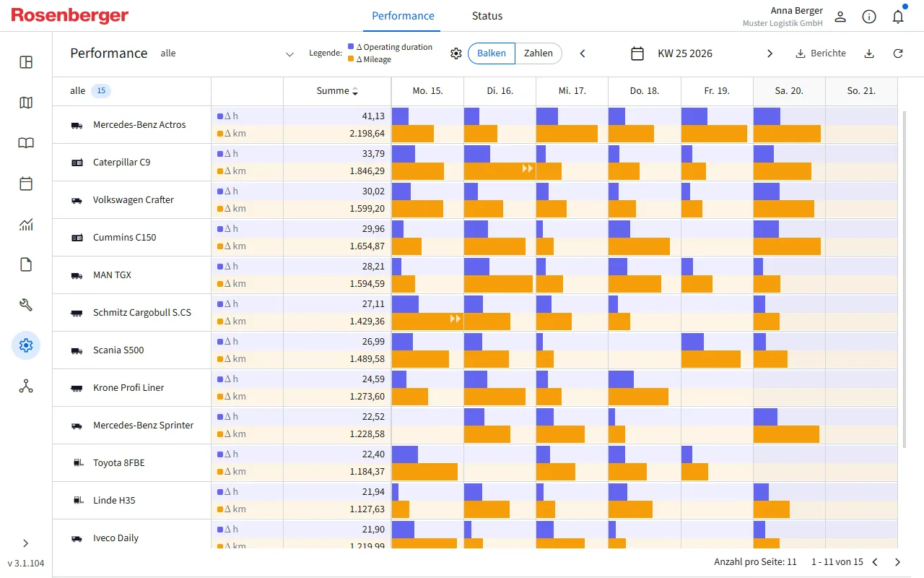
Task: Click the 1 - 11 von 15 pagination text
Action: pyautogui.click(x=837, y=562)
